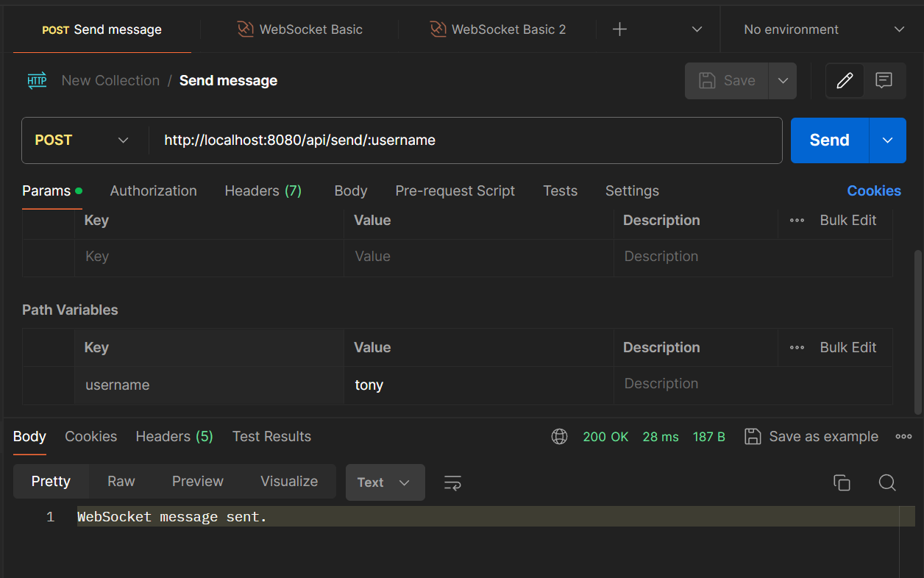
Task: Open the Cookies link
Action: tap(873, 191)
